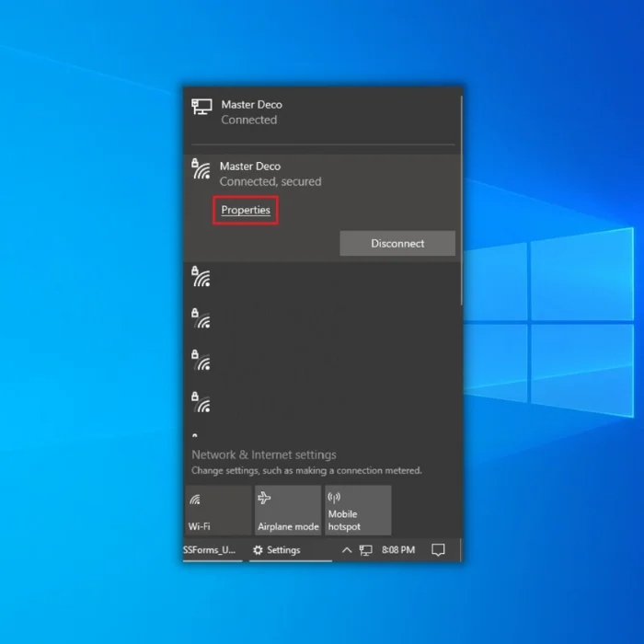Toggle the Wi-Fi quick action tile
This screenshot has width=644, height=644.
point(217,511)
